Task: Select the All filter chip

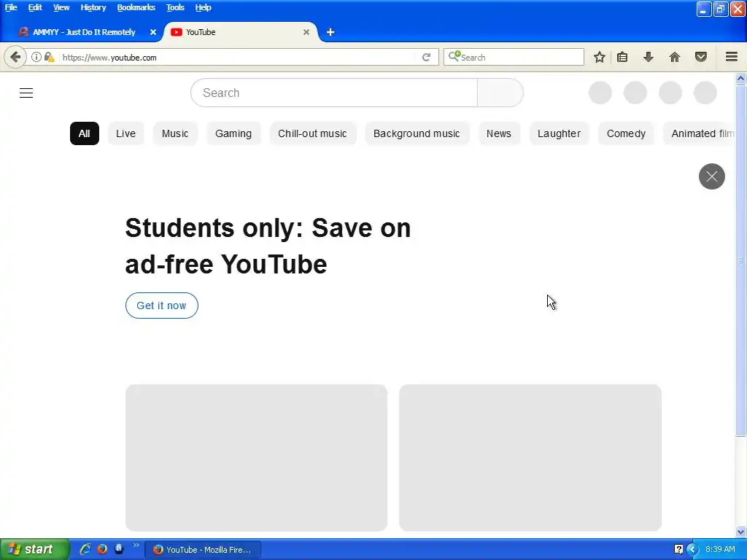Action: tap(85, 133)
